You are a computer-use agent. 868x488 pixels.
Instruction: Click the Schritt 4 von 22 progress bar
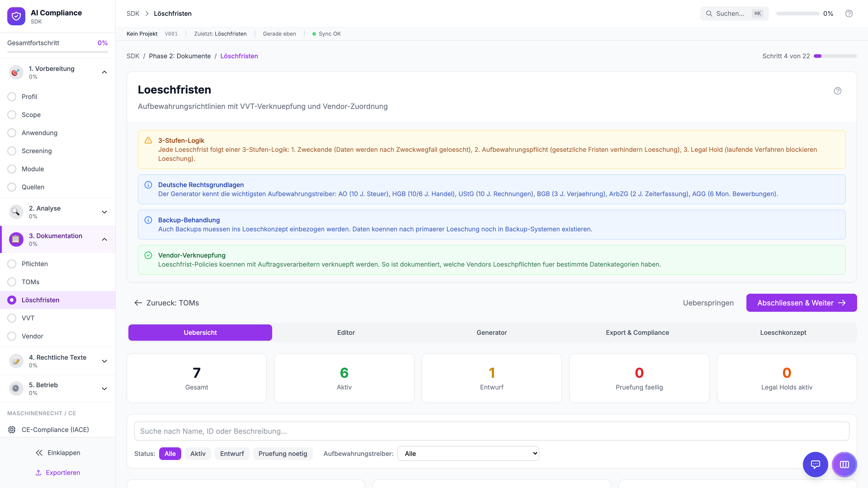835,56
